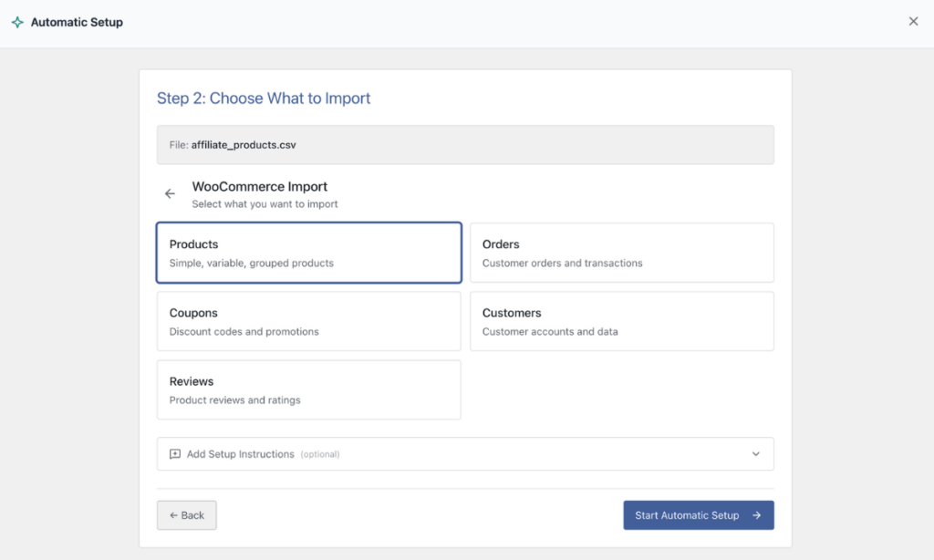
Task: Close the Automatic Setup dialog
Action: click(x=913, y=22)
